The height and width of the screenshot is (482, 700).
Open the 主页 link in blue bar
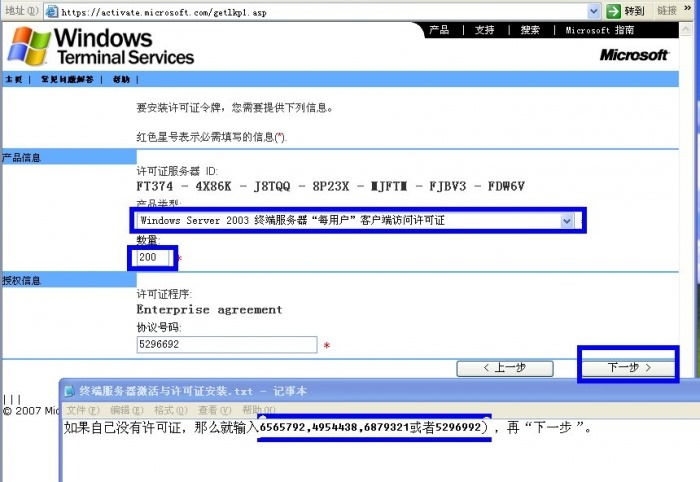pos(13,79)
